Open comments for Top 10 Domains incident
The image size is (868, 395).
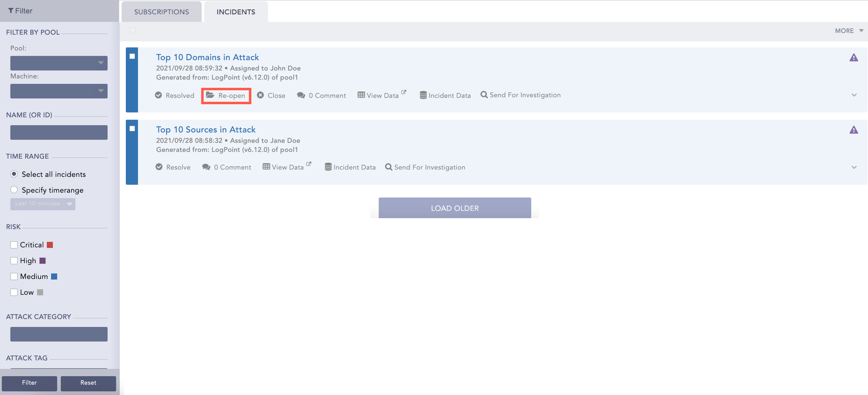tap(321, 95)
